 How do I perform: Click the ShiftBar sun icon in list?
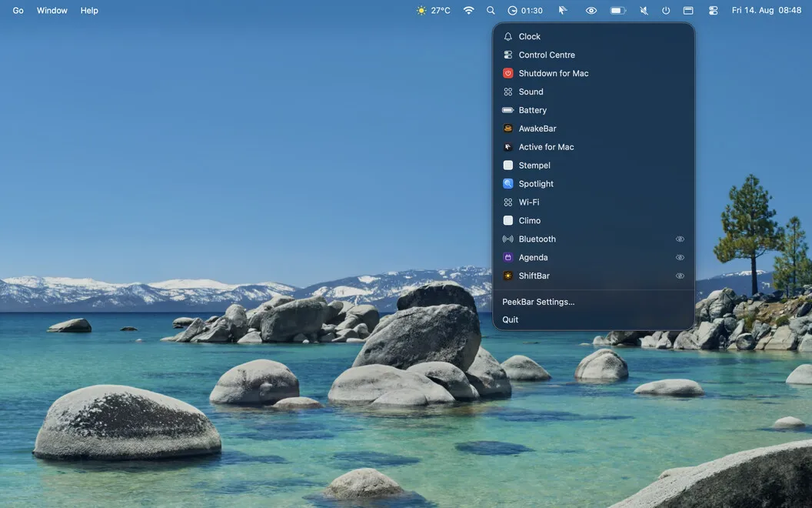508,276
